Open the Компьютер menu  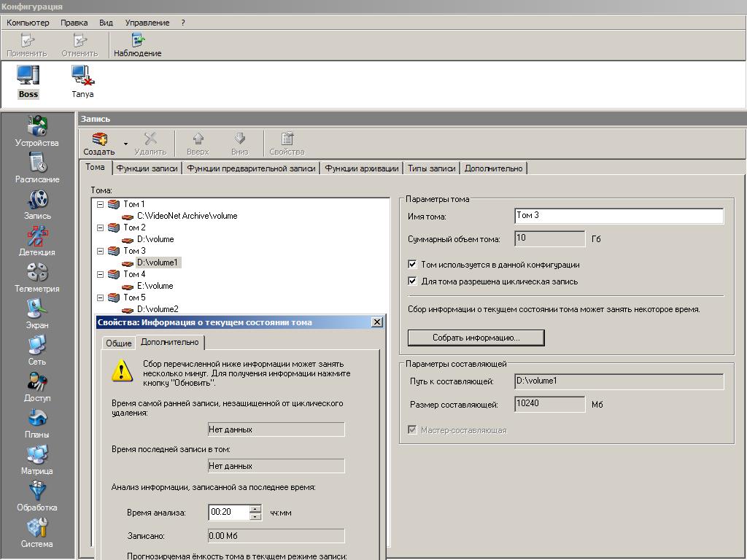tap(28, 23)
